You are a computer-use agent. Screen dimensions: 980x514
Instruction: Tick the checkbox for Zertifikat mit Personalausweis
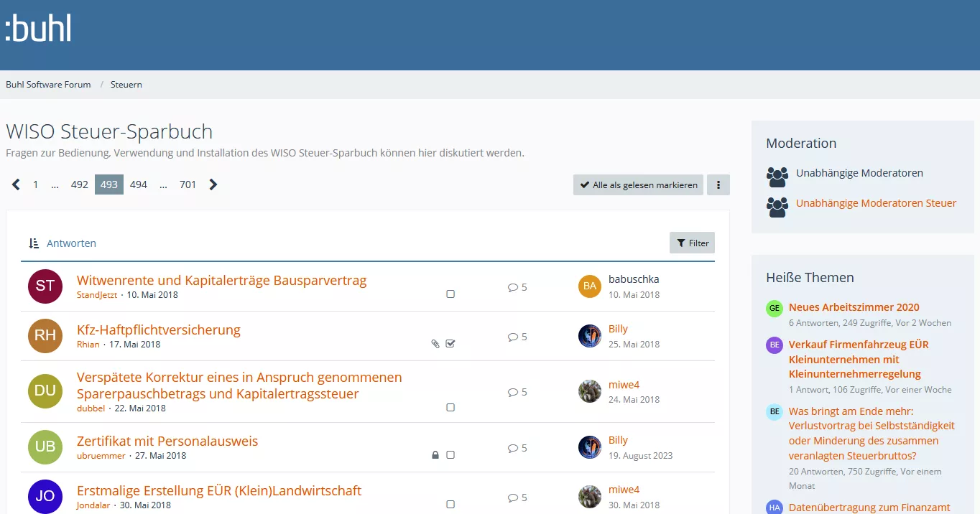450,455
